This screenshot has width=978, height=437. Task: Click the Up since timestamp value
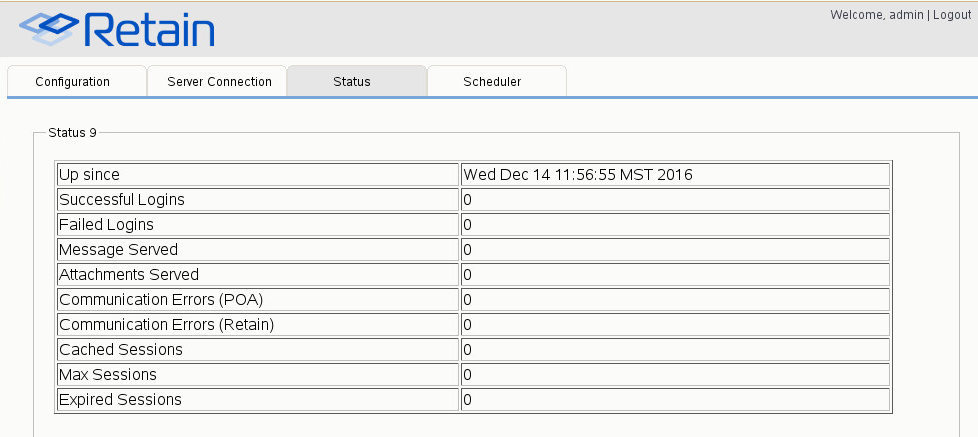pyautogui.click(x=578, y=175)
